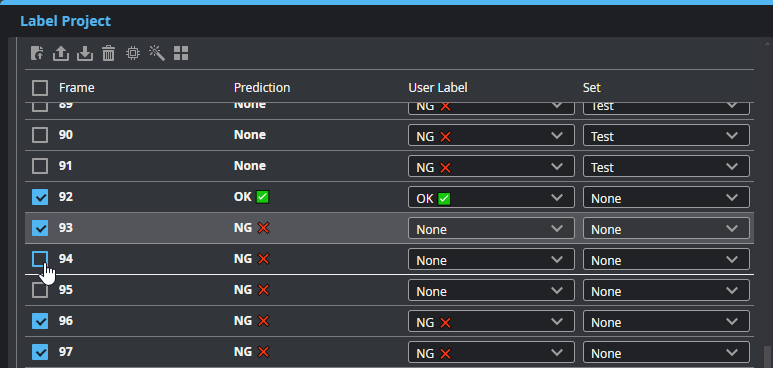The height and width of the screenshot is (368, 773).
Task: Click the Prediction column header
Action: (262, 88)
